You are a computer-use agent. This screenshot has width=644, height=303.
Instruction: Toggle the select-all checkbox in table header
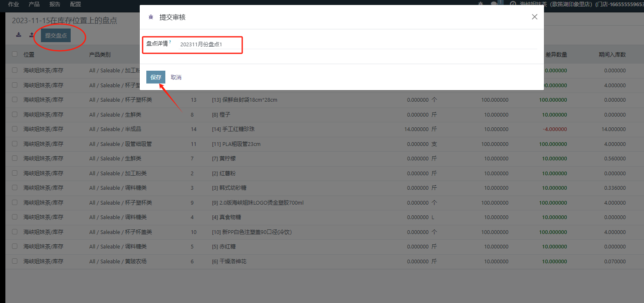click(15, 54)
